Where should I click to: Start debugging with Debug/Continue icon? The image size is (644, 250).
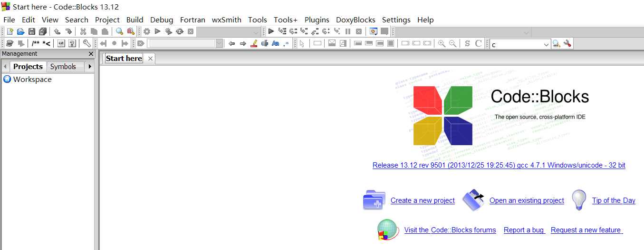271,31
